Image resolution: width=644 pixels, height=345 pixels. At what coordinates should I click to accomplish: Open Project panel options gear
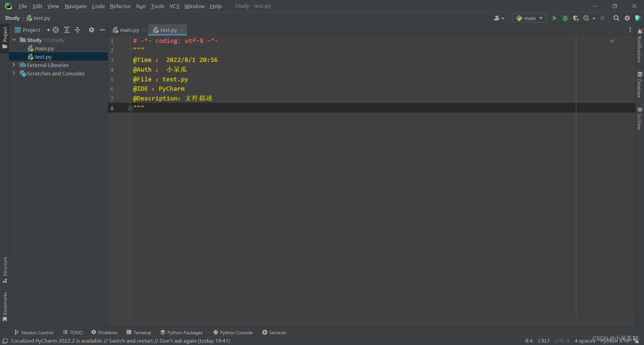pos(92,30)
